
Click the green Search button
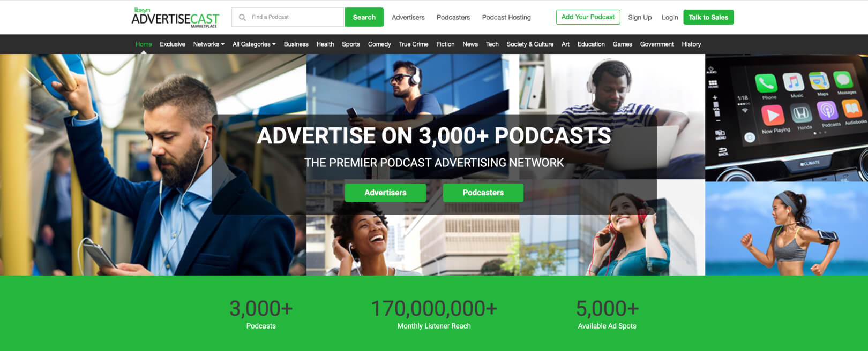(x=364, y=17)
